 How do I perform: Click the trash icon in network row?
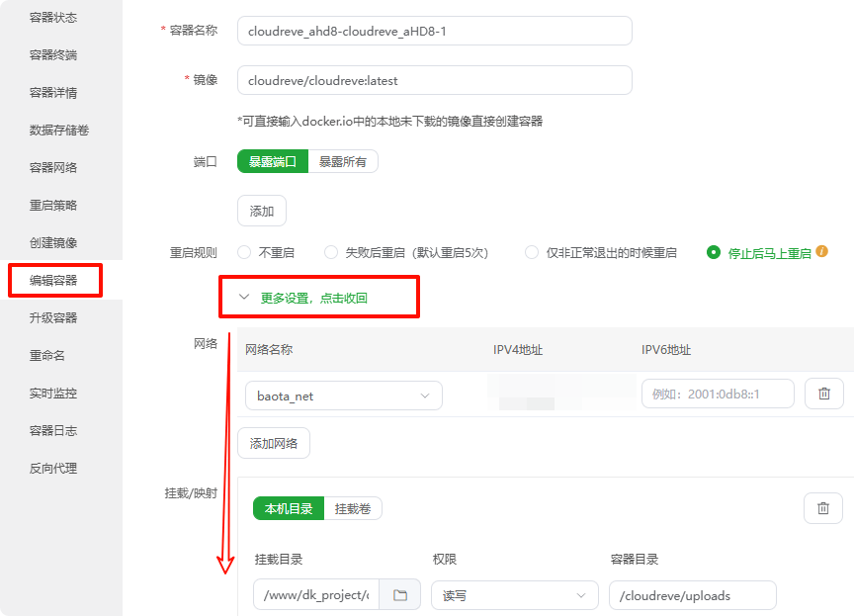click(x=823, y=394)
